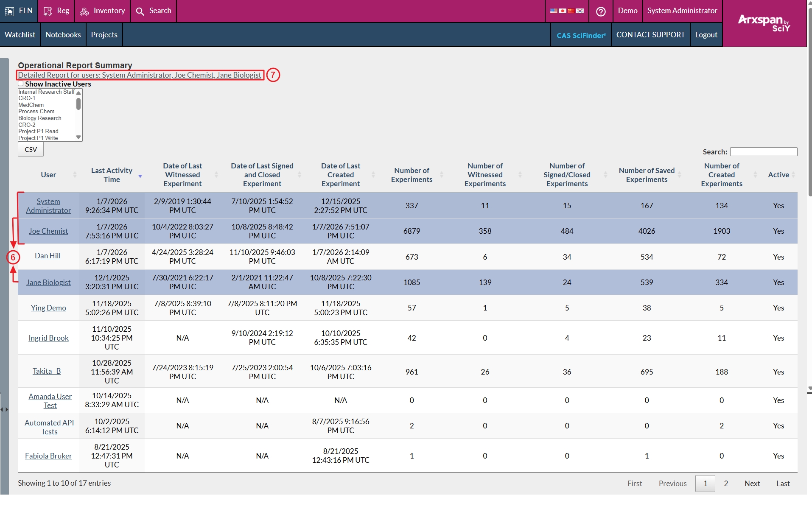The width and height of the screenshot is (812, 509).
Task: Sort by Last Activity Time column arrow
Action: [x=140, y=176]
